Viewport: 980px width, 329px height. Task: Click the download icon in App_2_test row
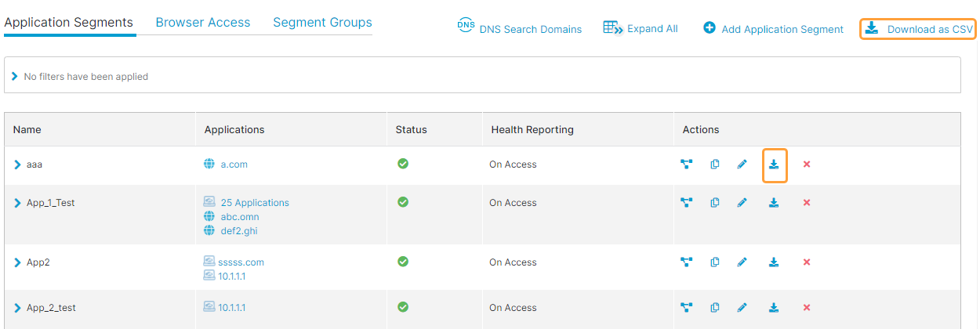pos(774,308)
